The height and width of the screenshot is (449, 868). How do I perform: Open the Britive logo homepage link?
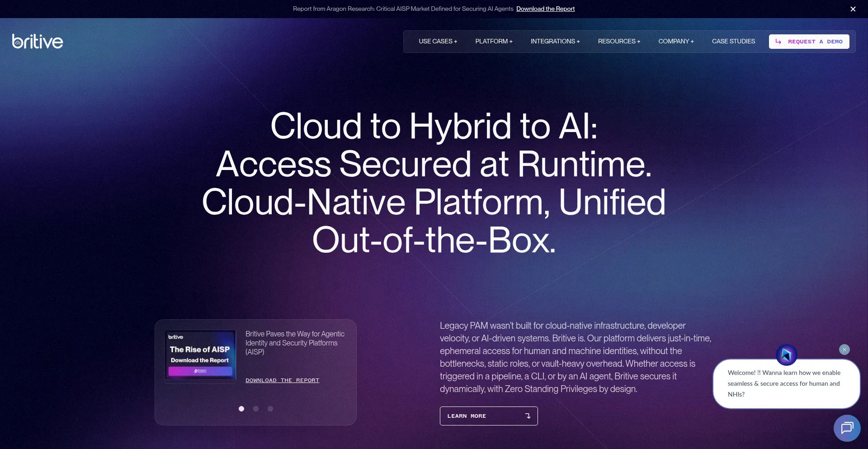point(38,41)
